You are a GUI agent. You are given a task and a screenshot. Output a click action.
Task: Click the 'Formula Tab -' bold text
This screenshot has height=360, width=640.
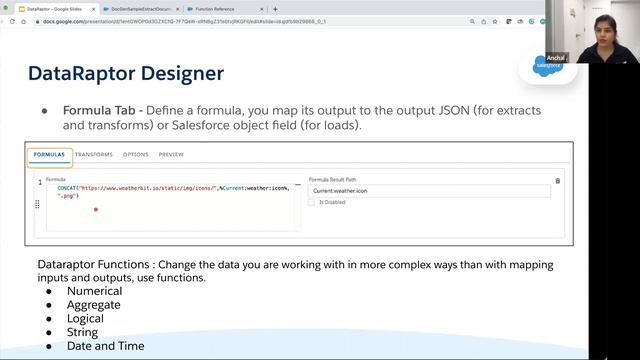click(103, 111)
